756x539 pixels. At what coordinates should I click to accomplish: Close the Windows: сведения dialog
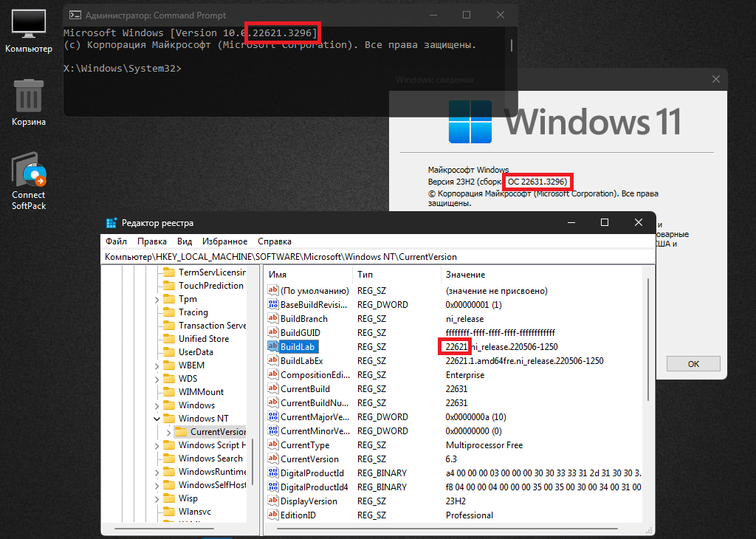click(716, 79)
